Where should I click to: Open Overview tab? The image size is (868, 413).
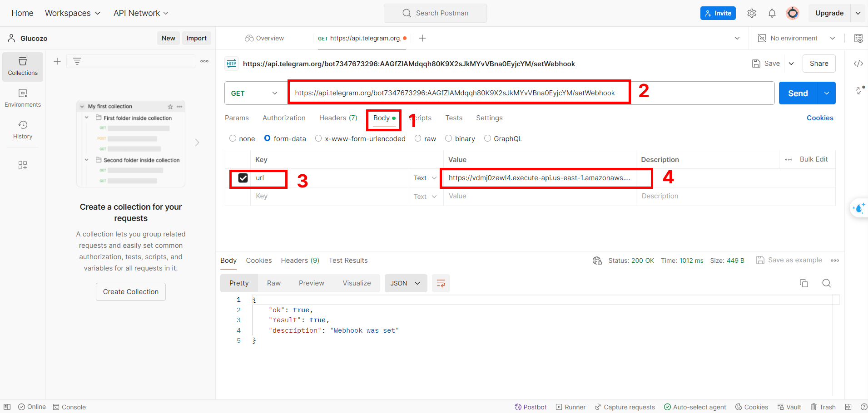[x=264, y=38]
